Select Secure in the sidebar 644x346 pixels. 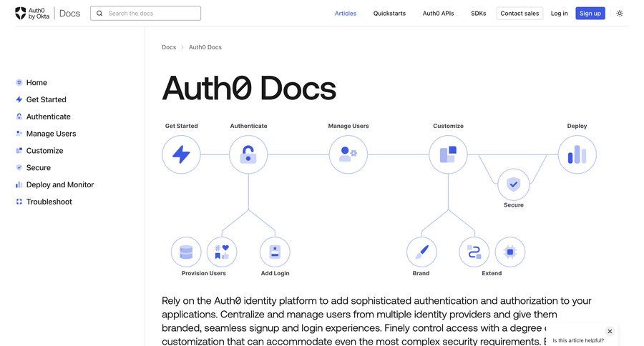pyautogui.click(x=39, y=167)
